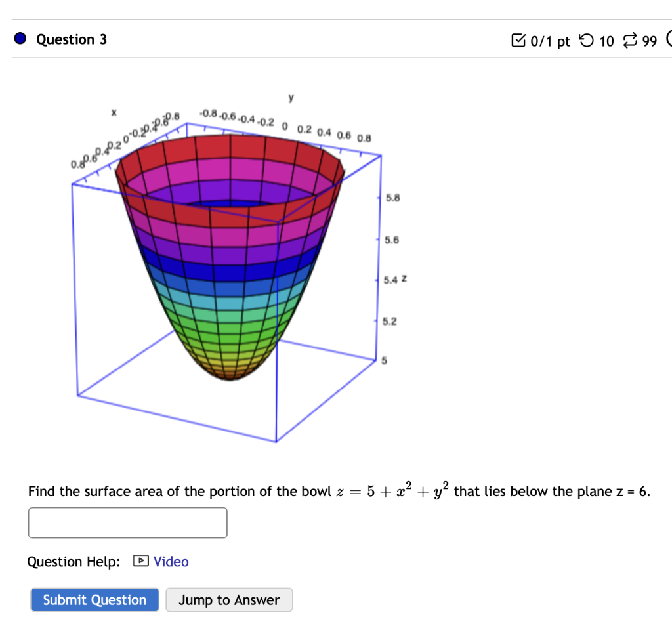Click the Question 3 heading text
Screen dimensions: 672x630
click(71, 39)
